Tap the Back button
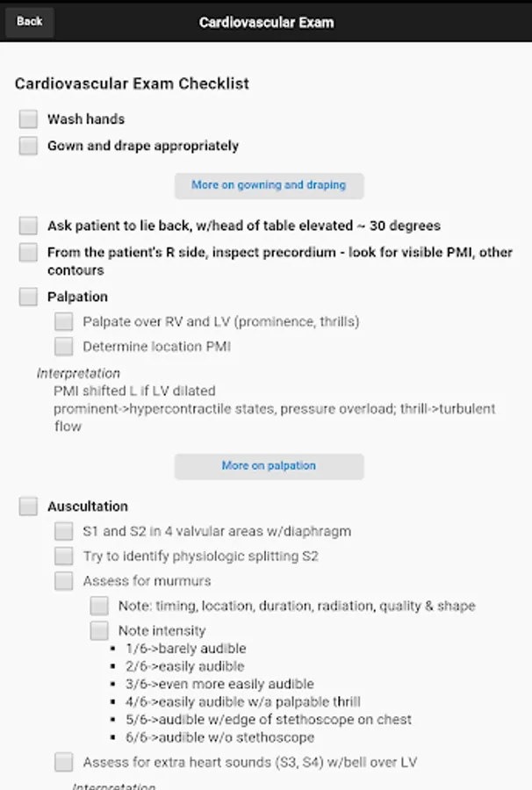The image size is (532, 790). pyautogui.click(x=30, y=22)
